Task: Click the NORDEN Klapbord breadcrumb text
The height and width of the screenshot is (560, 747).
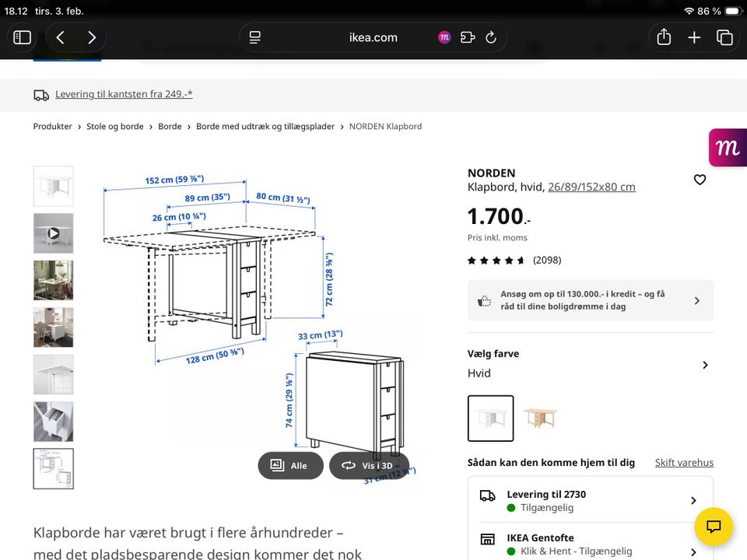Action: coord(385,126)
